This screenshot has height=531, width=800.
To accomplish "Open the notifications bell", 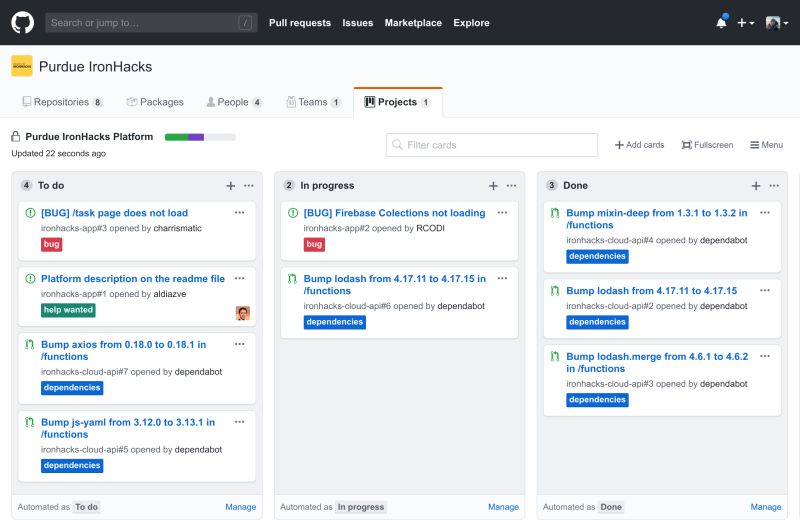I will point(721,22).
